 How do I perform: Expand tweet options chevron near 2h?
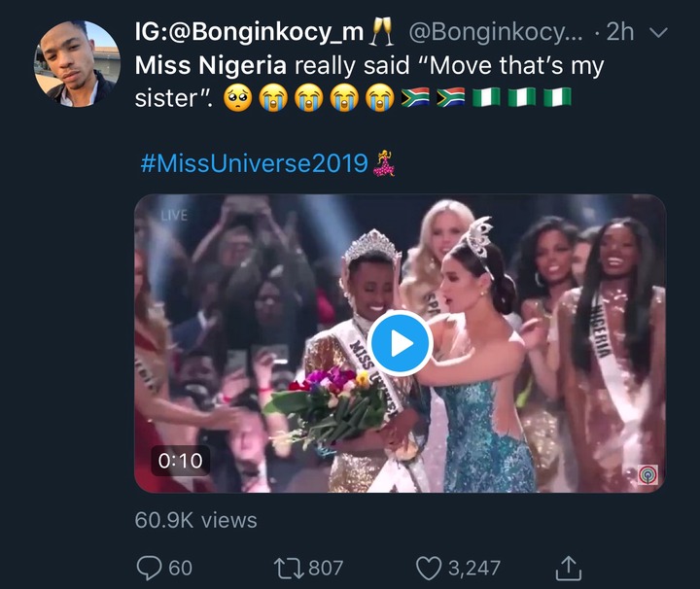click(x=658, y=33)
